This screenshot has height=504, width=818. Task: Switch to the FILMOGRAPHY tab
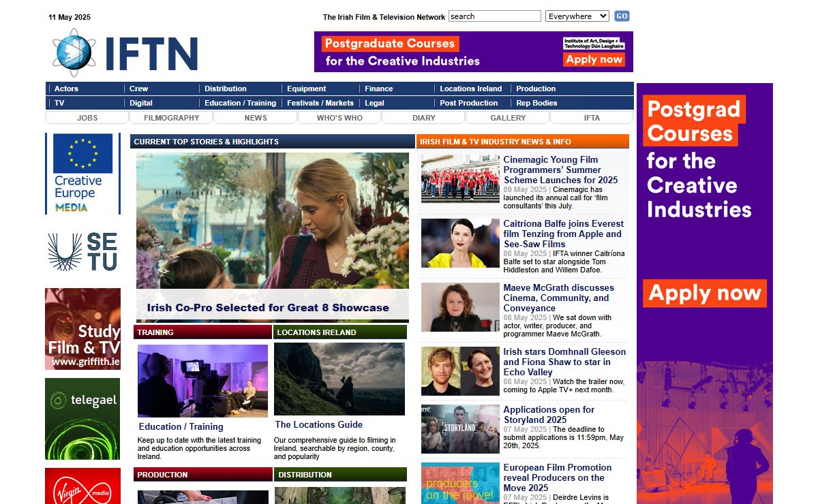pyautogui.click(x=172, y=118)
